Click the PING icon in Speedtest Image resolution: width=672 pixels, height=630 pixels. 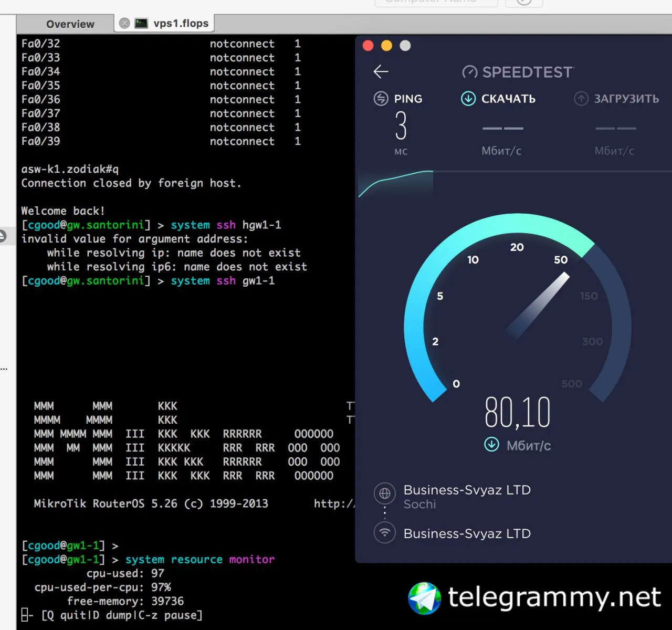(381, 98)
